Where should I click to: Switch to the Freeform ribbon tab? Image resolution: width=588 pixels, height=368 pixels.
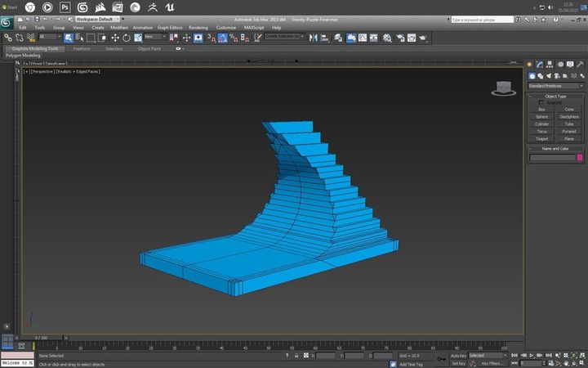82,48
